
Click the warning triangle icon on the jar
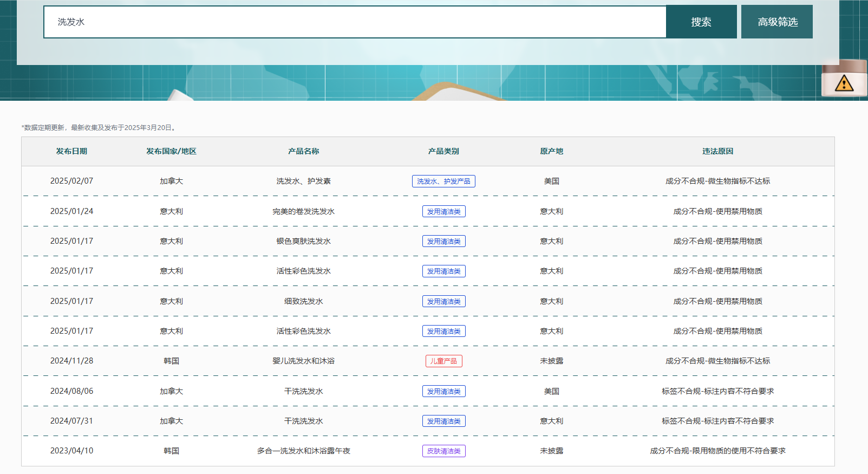coord(844,83)
